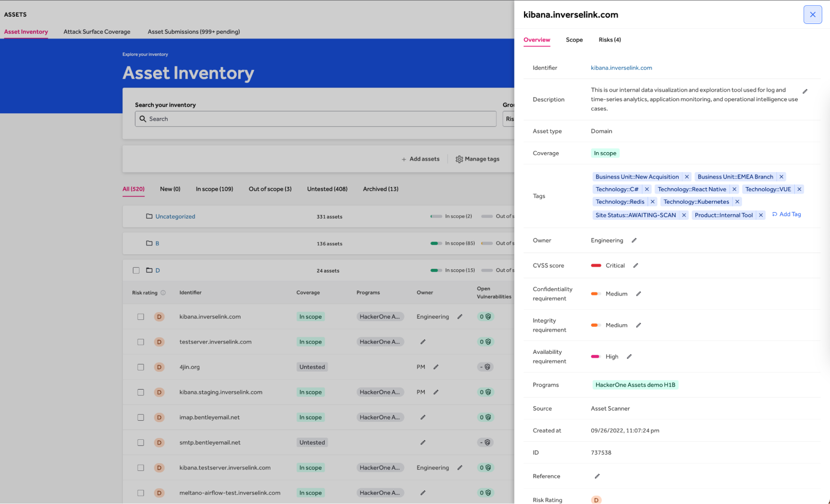
Task: Click the edit icon next to Integrity requirement
Action: coord(639,324)
